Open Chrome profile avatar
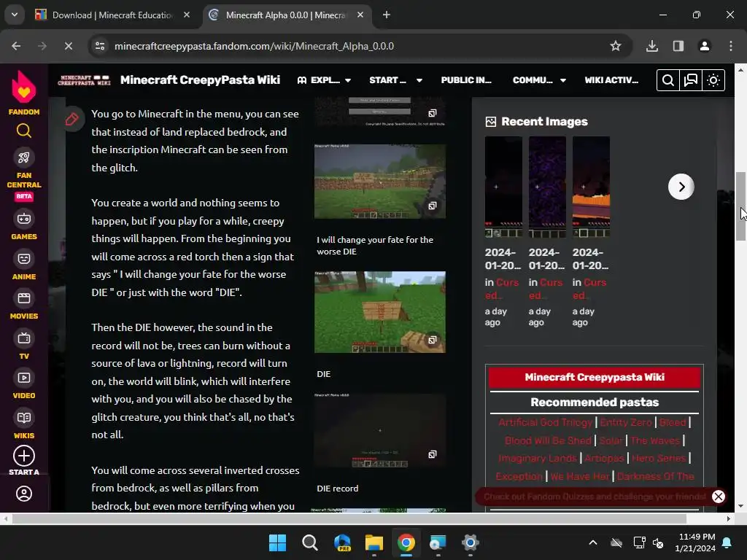This screenshot has width=747, height=560. pos(705,46)
